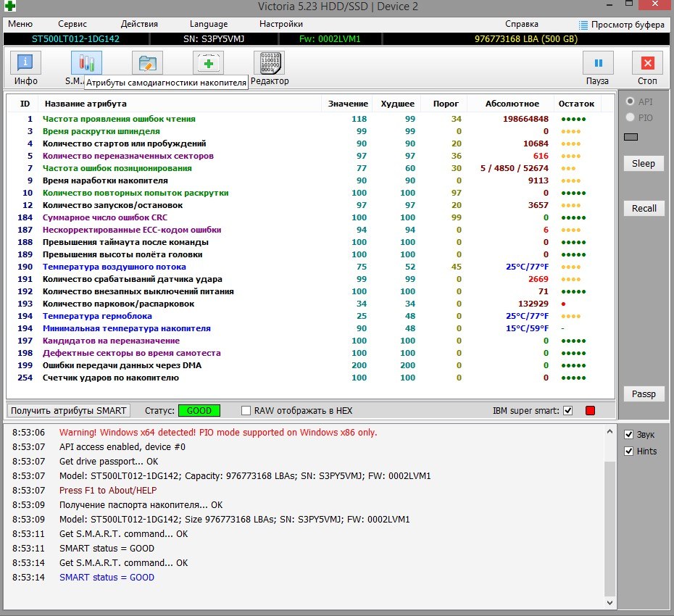The image size is (674, 616).
Task: Click the green cross first-aid toolbar icon
Action: point(208,64)
